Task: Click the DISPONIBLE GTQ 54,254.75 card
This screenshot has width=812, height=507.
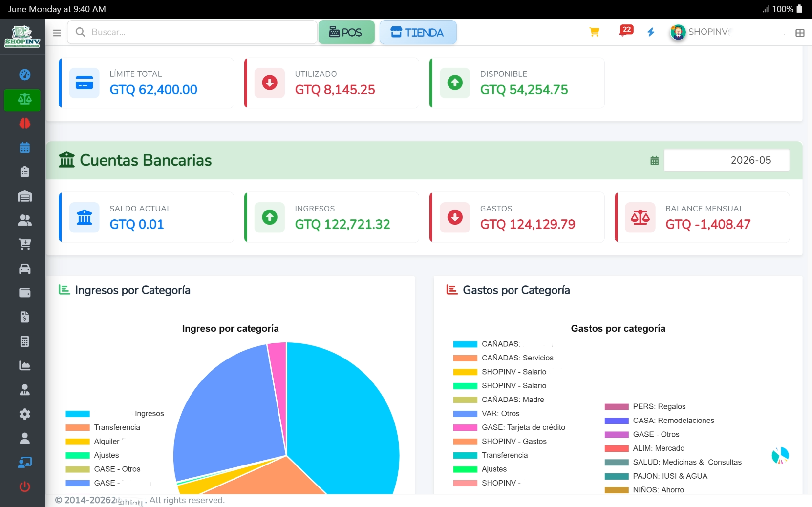Action: [x=517, y=83]
